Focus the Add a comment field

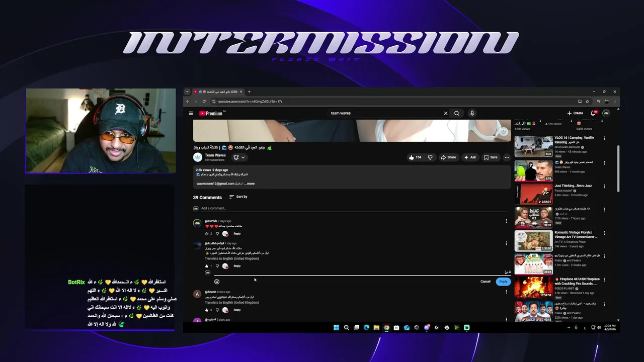355,208
